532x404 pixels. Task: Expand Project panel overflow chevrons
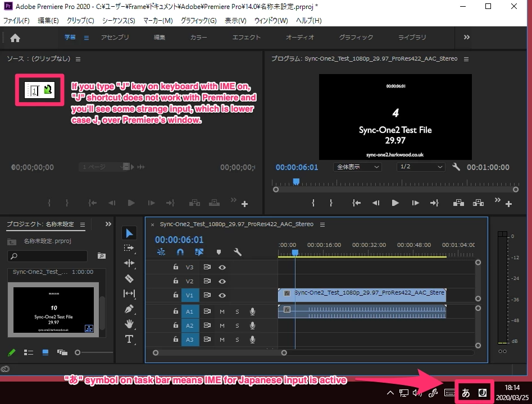(x=108, y=224)
